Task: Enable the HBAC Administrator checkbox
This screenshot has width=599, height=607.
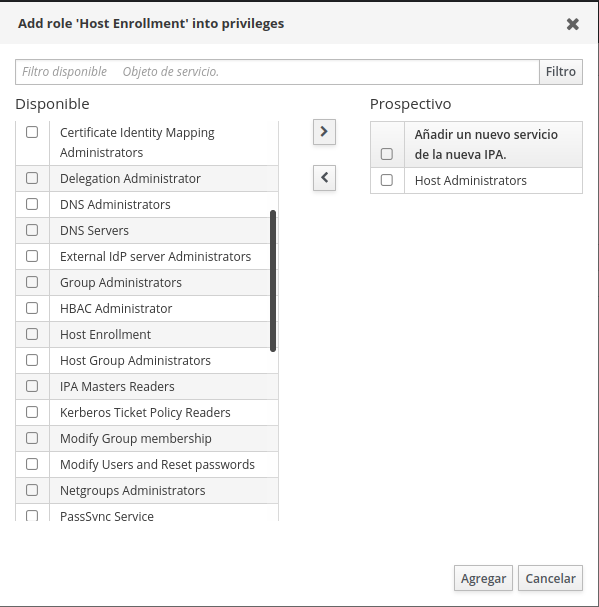Action: 32,308
